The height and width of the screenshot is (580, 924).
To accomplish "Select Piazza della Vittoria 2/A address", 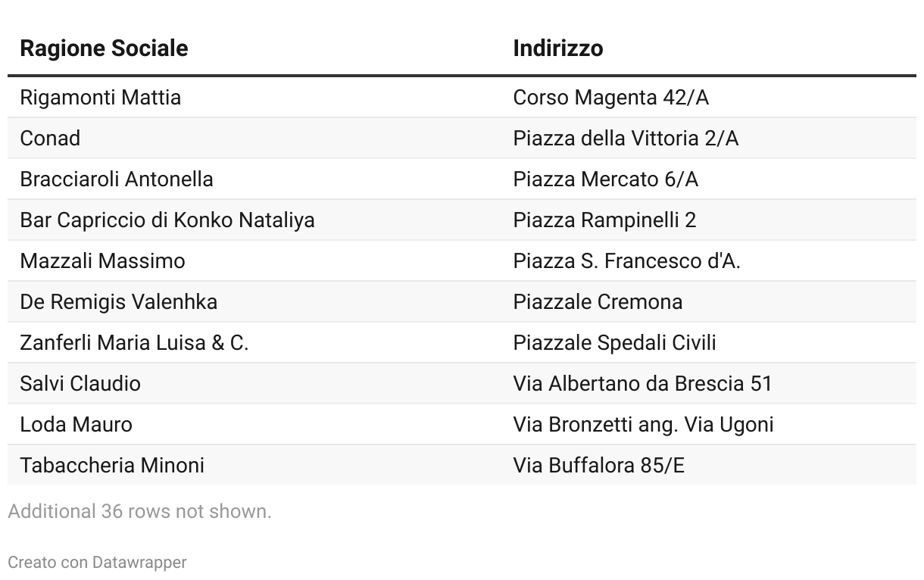I will point(626,139).
